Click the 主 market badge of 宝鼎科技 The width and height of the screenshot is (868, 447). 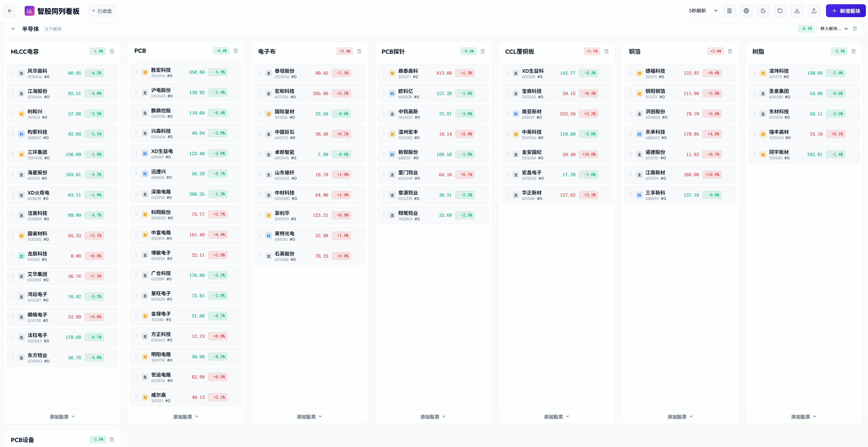click(515, 94)
